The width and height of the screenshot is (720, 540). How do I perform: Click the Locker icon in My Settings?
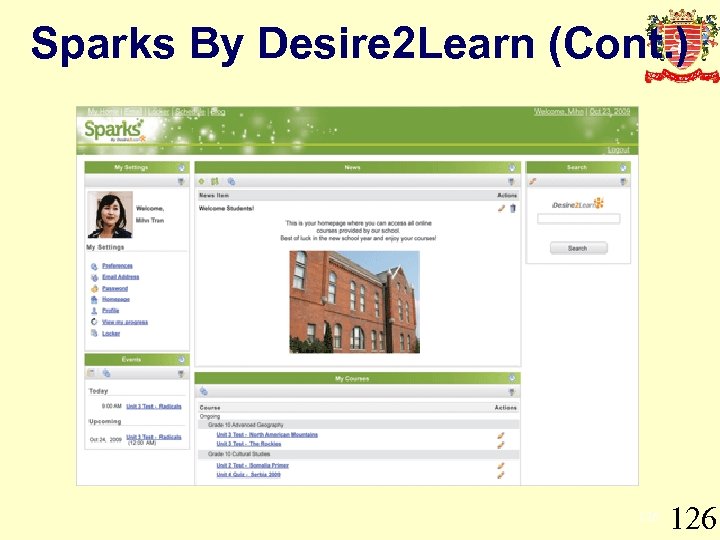click(94, 333)
